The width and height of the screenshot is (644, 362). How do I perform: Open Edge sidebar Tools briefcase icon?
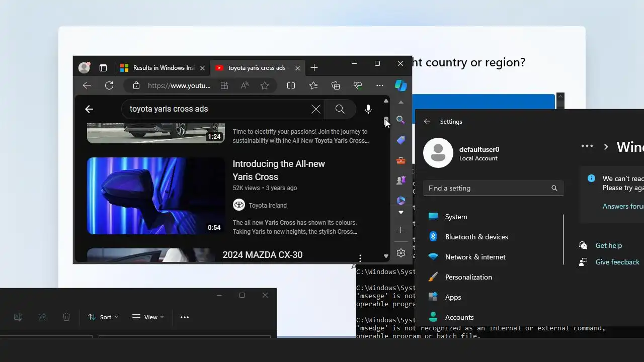coord(401,160)
